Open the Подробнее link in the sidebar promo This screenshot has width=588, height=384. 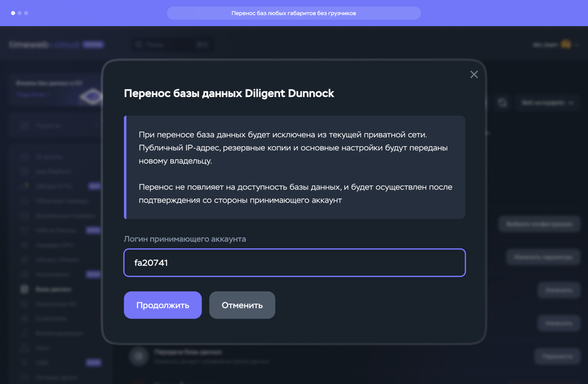[33, 94]
